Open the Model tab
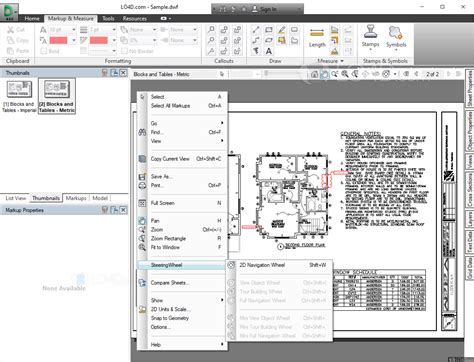The image size is (474, 362). [x=100, y=198]
